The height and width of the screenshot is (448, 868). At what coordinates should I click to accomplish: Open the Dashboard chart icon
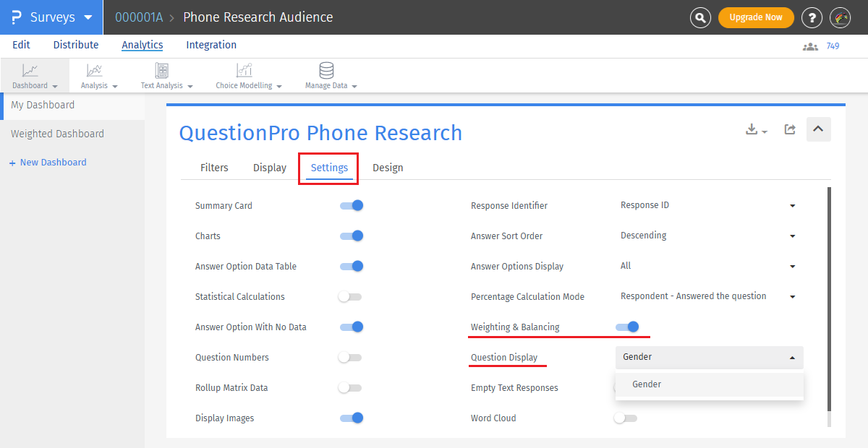pos(30,70)
